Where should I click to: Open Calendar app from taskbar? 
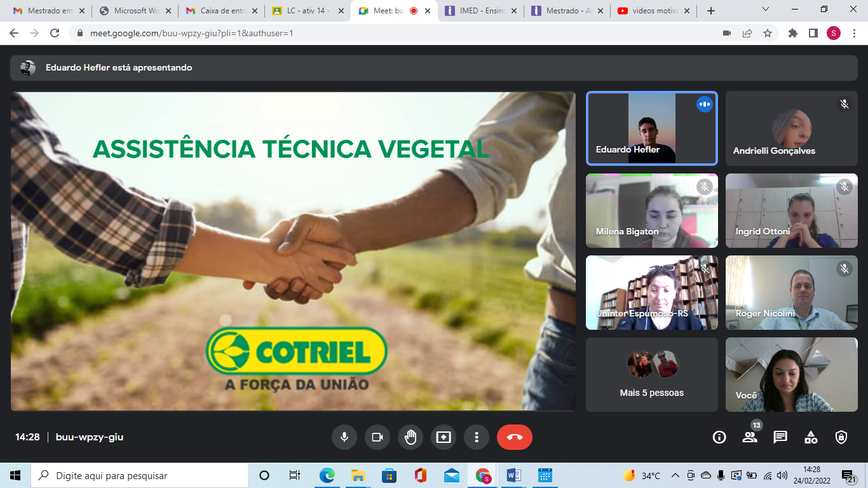point(545,475)
